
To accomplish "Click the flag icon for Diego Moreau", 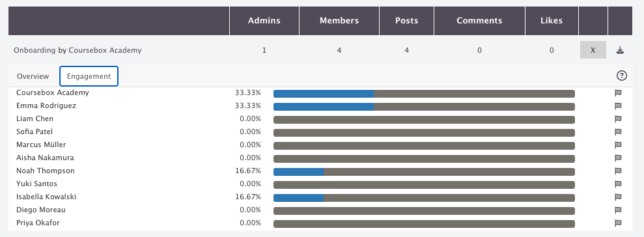I will point(618,210).
